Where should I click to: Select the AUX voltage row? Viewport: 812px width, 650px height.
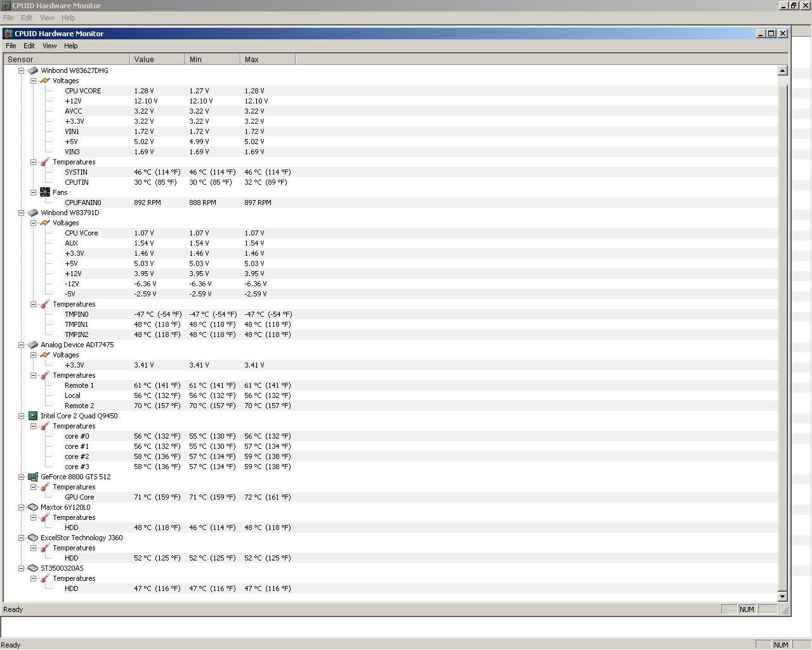[x=391, y=243]
